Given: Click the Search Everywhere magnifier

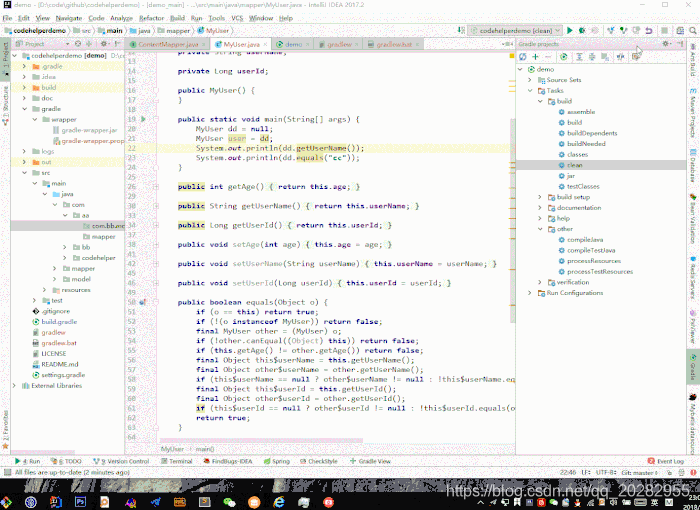Looking at the screenshot, I should point(692,30).
